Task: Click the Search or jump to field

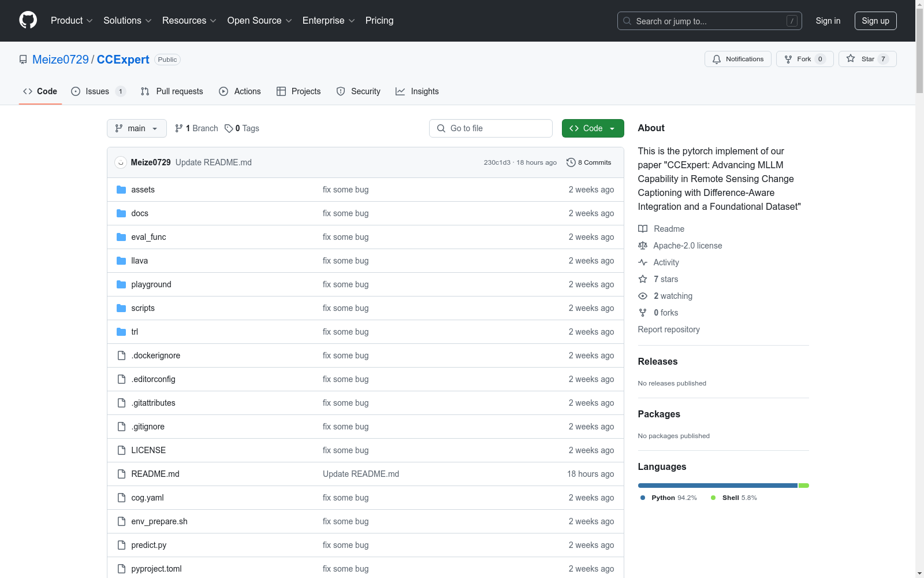Action: tap(710, 21)
